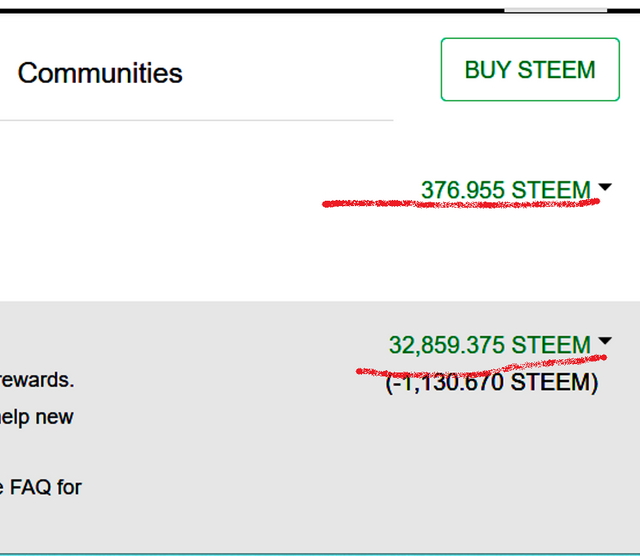Expand the 376.955 STEEM balance menu
Screen dimensions: 640x556
516,190
